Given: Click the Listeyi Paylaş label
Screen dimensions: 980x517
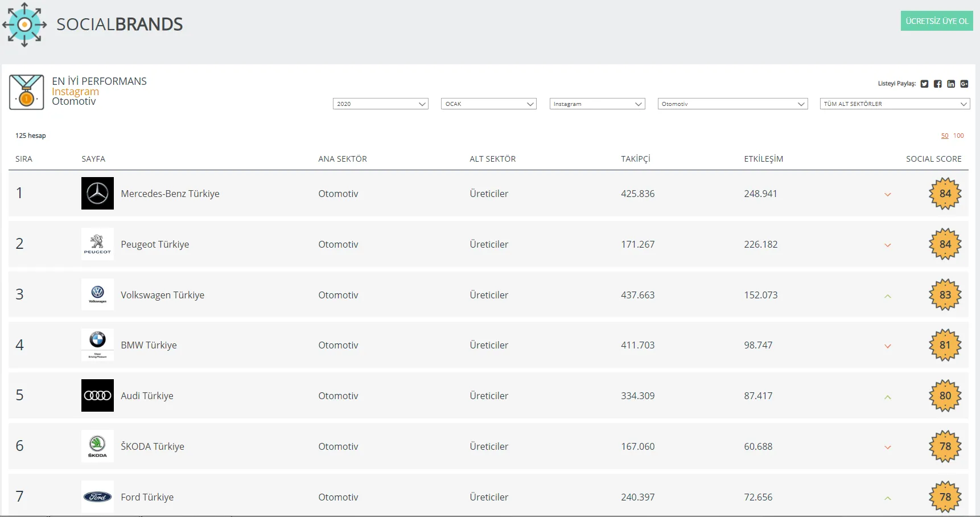Looking at the screenshot, I should pos(897,84).
